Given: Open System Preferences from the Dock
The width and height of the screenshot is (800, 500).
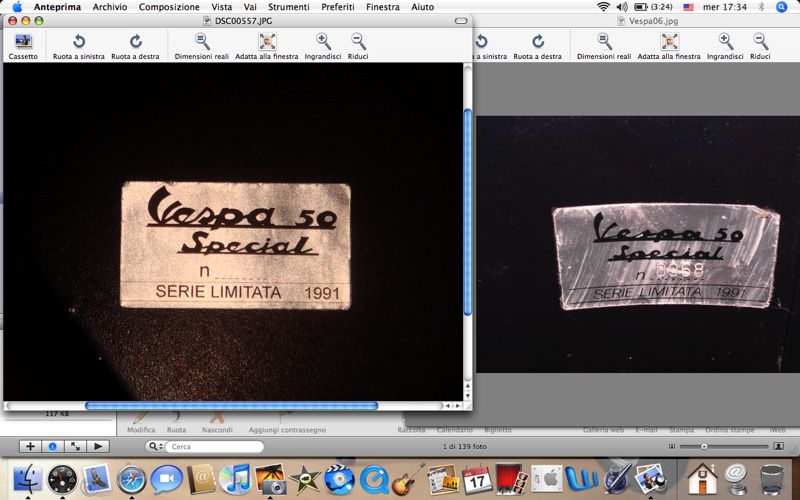Looking at the screenshot, I should pyautogui.click(x=546, y=480).
